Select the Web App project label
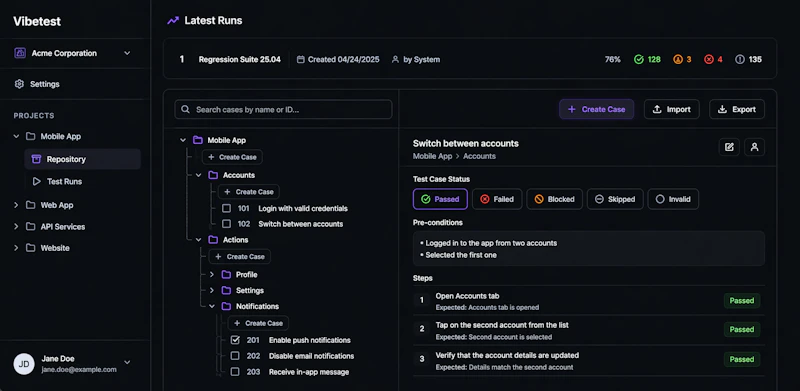This screenshot has width=800, height=391. pos(57,205)
